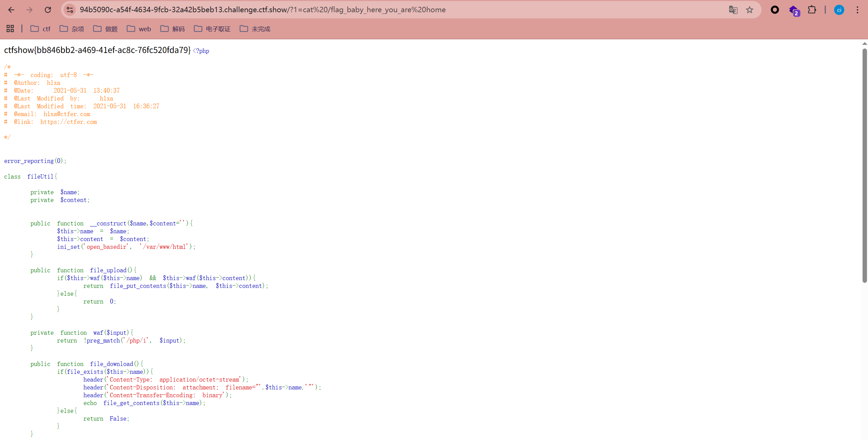Open the Chrome three-dot menu
Screen dimensions: 868x440
coord(857,10)
